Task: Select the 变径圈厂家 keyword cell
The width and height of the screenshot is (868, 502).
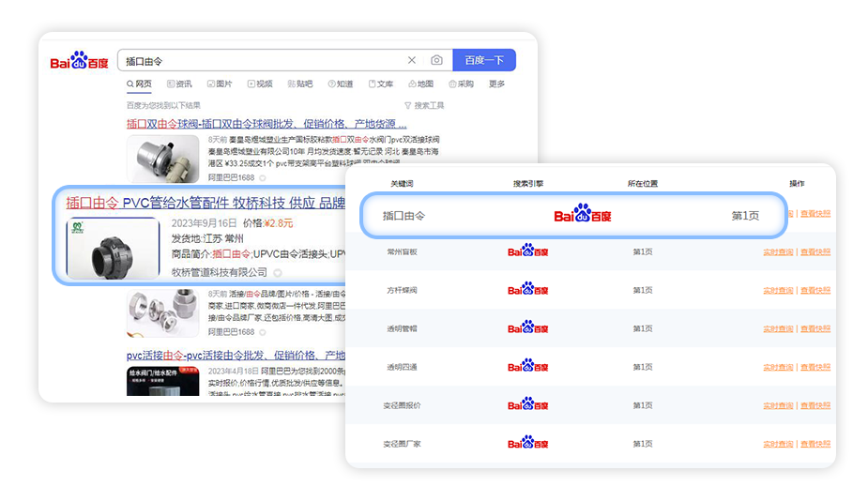Action: 402,444
